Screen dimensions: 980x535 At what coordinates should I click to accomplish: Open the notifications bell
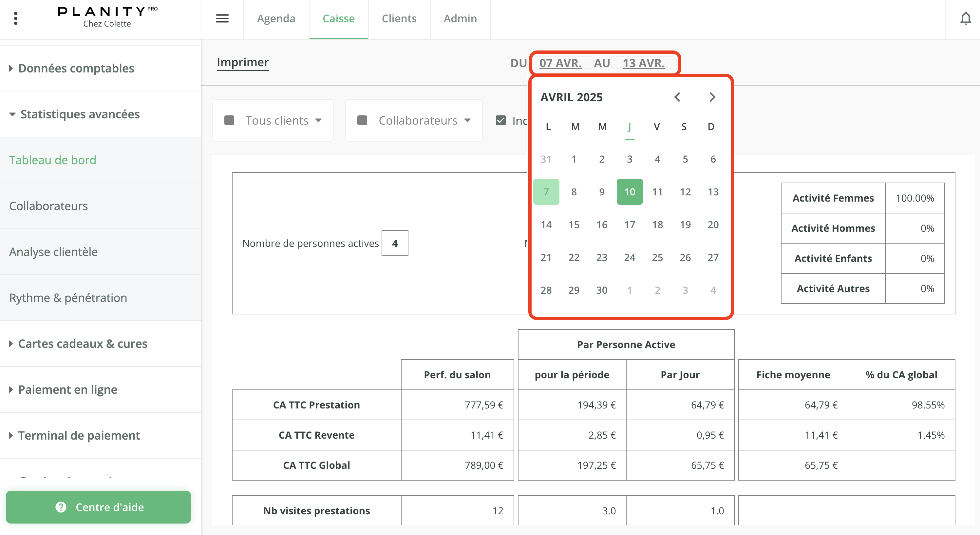point(965,18)
